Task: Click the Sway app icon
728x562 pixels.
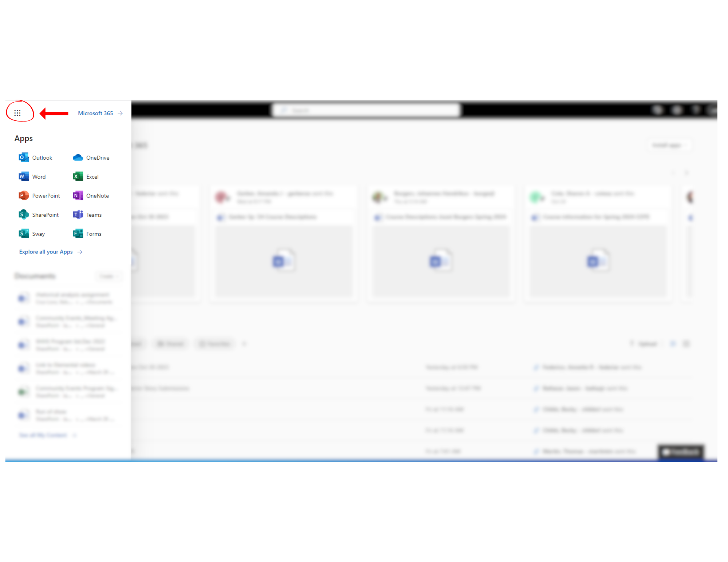Action: (x=24, y=234)
